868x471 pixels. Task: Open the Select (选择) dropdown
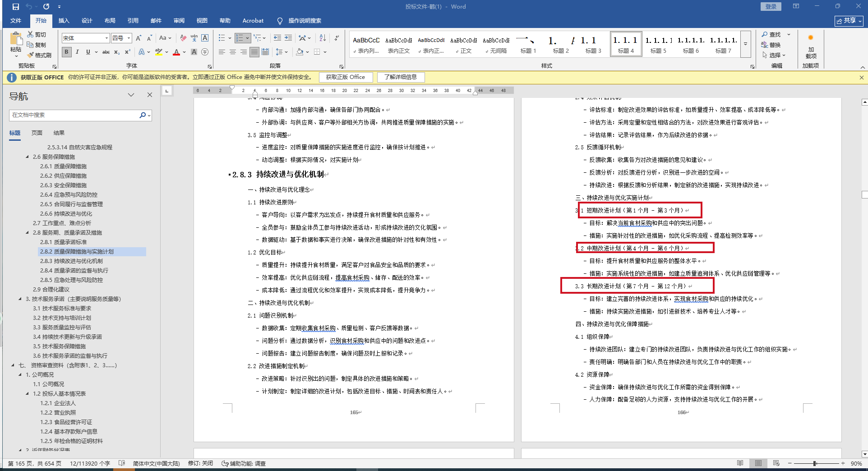(x=774, y=55)
